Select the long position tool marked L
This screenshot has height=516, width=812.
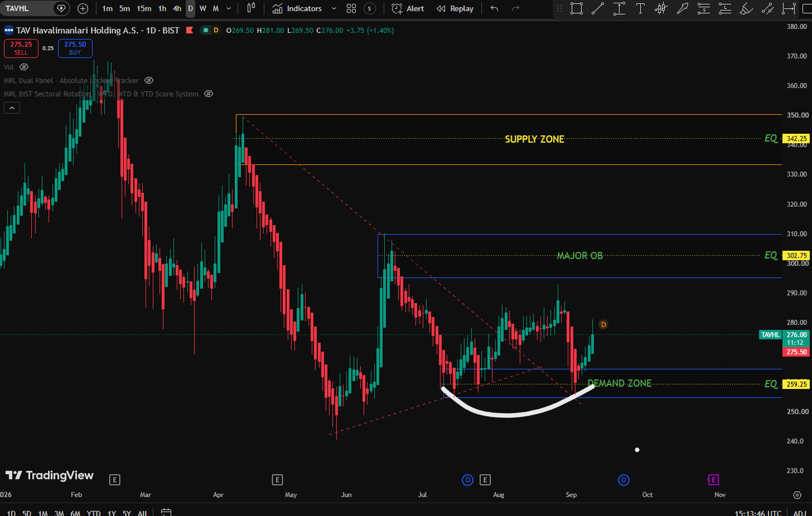pyautogui.click(x=725, y=9)
